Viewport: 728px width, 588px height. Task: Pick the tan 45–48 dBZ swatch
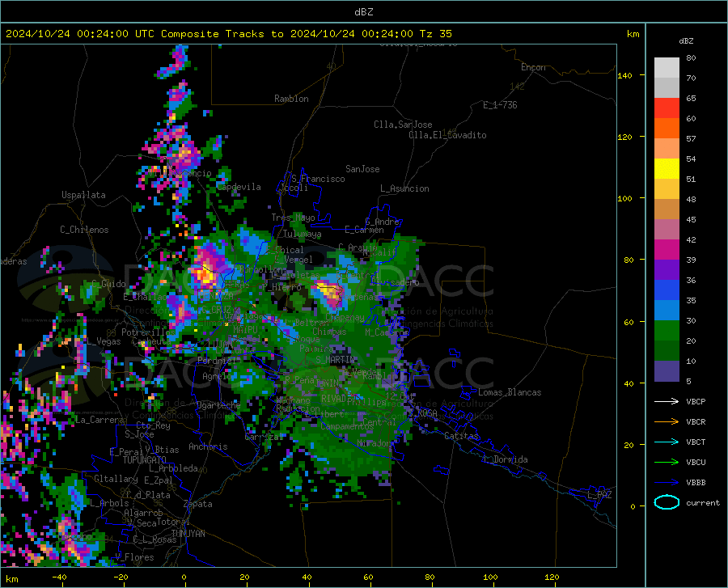pos(667,209)
